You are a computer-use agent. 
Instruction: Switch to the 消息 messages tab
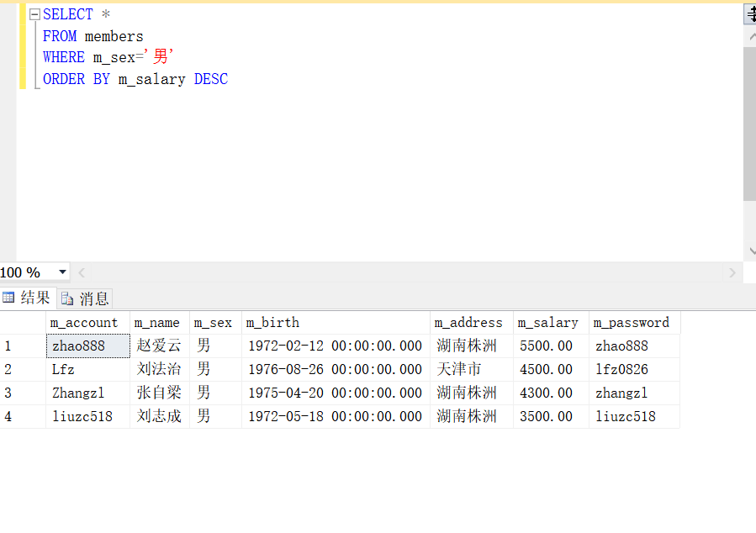[85, 298]
